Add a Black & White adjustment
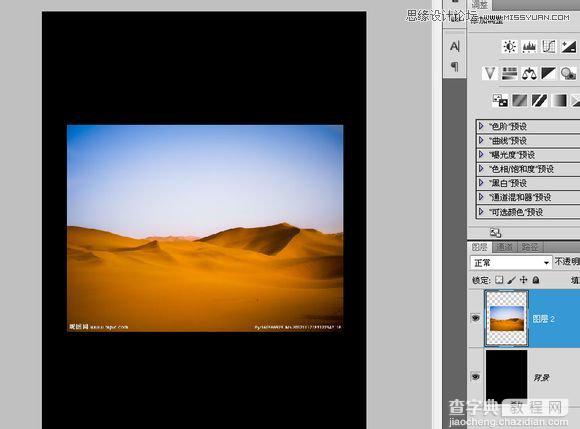This screenshot has width=580, height=429. 549,73
